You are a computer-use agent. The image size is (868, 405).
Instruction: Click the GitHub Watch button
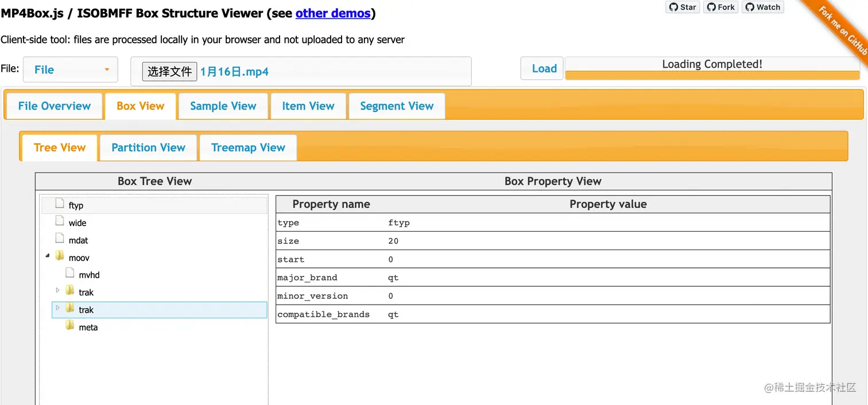point(763,7)
